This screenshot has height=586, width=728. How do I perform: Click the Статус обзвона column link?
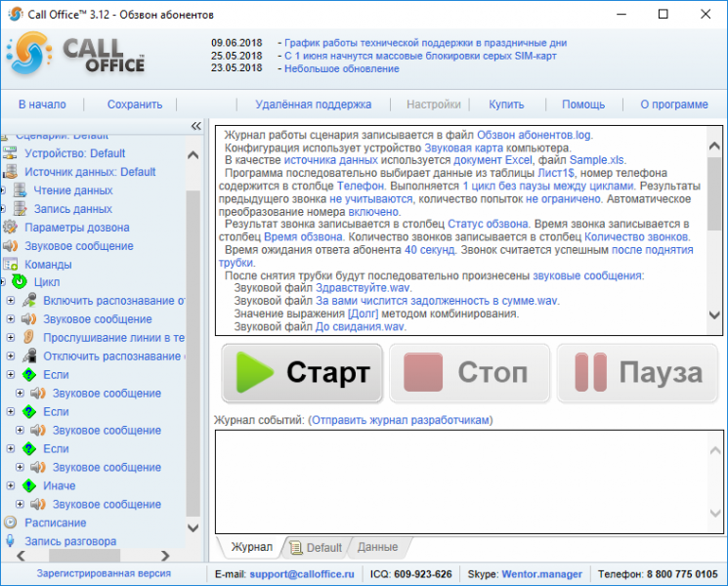click(x=488, y=224)
